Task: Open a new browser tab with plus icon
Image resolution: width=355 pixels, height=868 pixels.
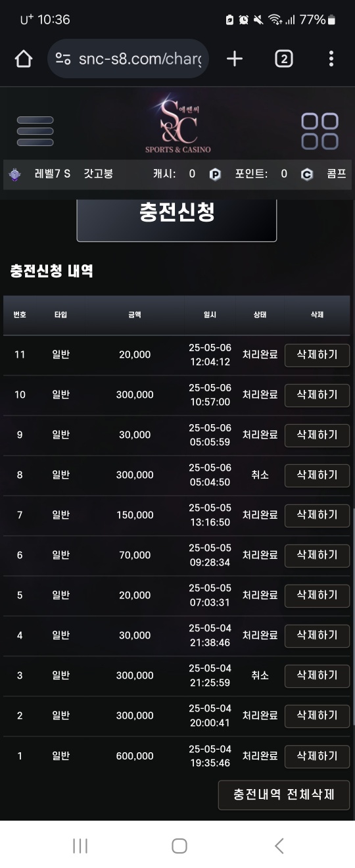Action: click(235, 59)
